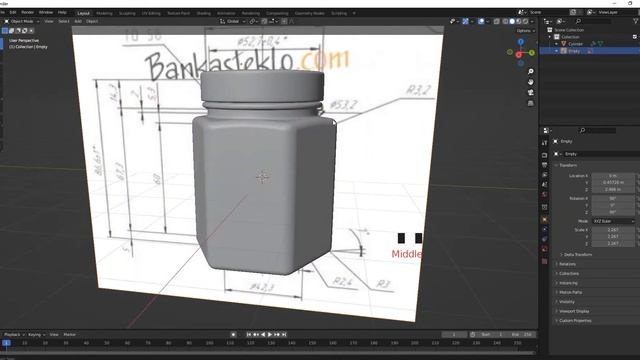Viewport: 640px width, 360px height.
Task: Open the Help menu
Action: 62,13
